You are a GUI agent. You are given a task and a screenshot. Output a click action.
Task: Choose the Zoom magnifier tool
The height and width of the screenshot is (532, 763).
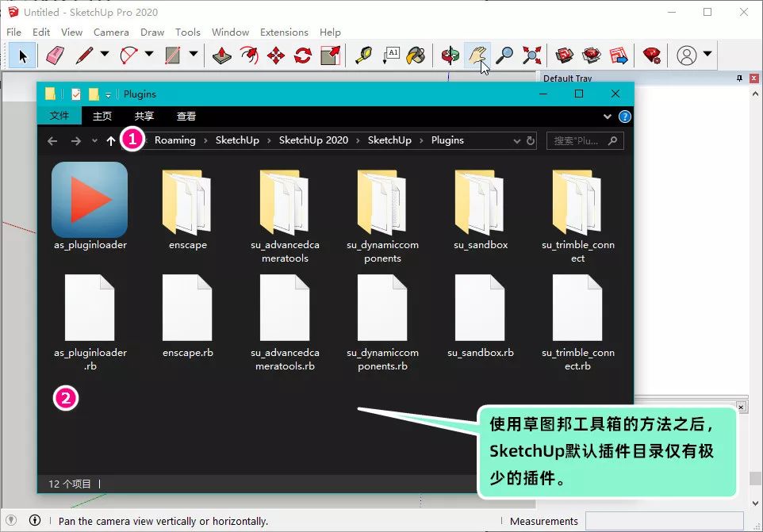(504, 55)
